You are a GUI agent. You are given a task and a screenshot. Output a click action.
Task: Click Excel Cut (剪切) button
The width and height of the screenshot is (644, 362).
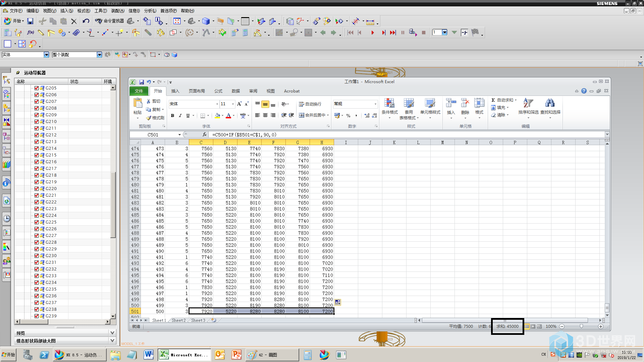(153, 101)
